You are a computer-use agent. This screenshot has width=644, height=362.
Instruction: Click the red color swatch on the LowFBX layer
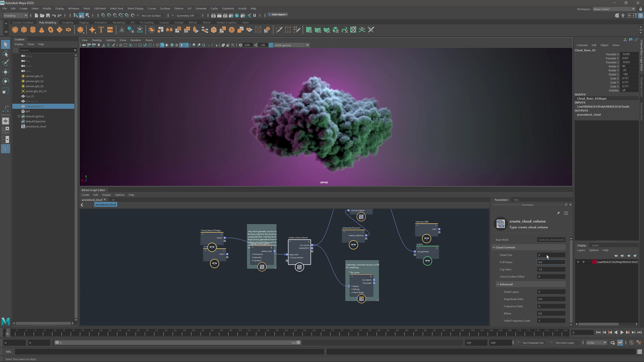pyautogui.click(x=595, y=262)
